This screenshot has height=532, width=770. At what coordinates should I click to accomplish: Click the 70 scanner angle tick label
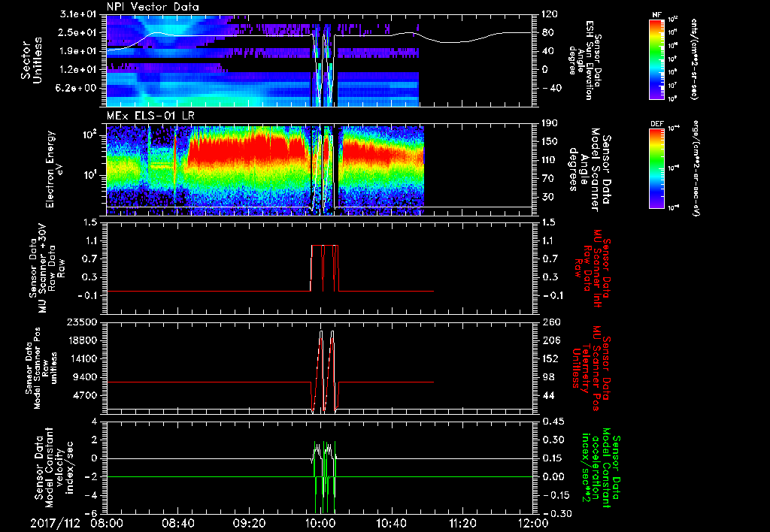coord(547,179)
